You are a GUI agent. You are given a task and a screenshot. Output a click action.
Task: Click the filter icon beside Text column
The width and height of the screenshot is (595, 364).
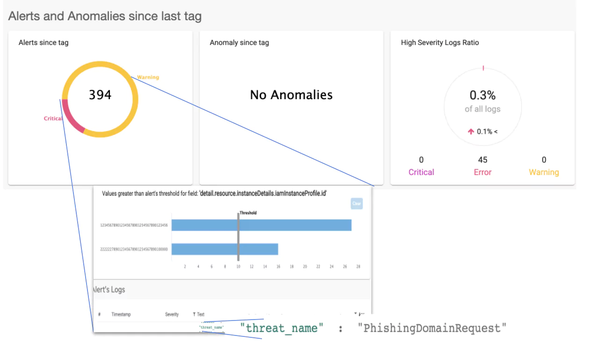click(x=194, y=314)
